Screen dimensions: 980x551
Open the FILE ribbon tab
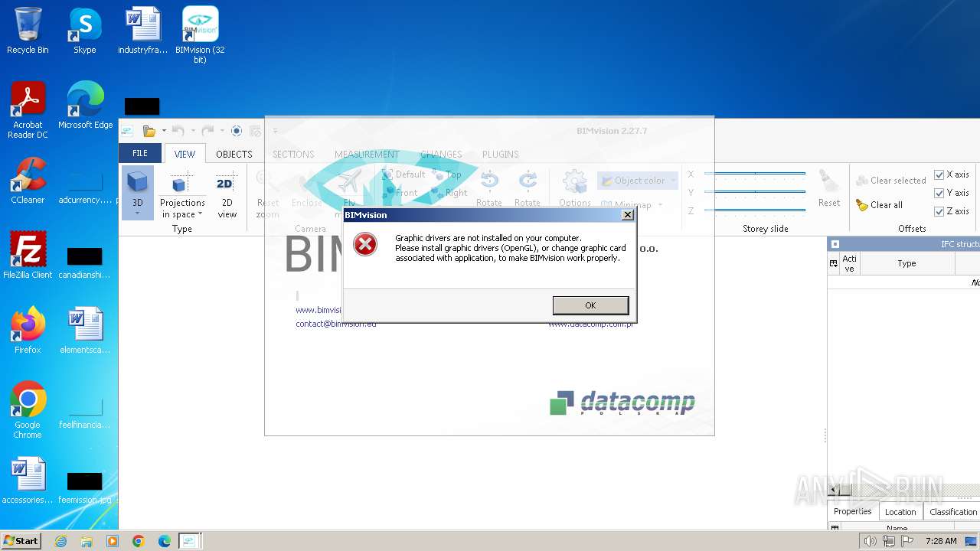coord(140,153)
